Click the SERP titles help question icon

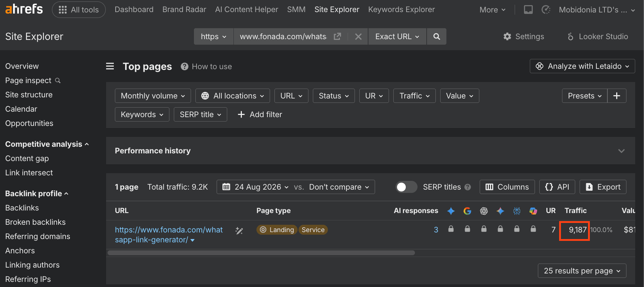pyautogui.click(x=468, y=187)
